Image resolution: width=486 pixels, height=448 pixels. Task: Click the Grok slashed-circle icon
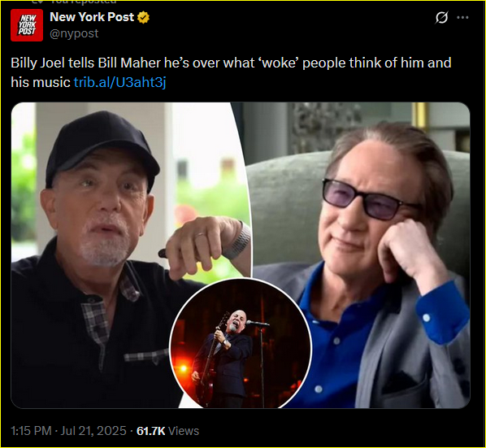pos(441,17)
